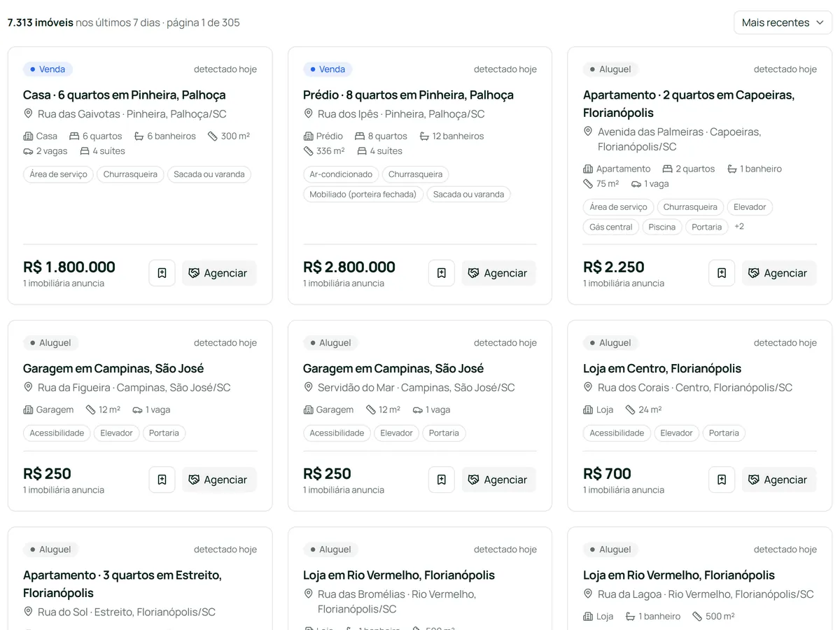Bookmark the Servidão do Mar garage listing
The image size is (840, 630).
click(x=442, y=479)
